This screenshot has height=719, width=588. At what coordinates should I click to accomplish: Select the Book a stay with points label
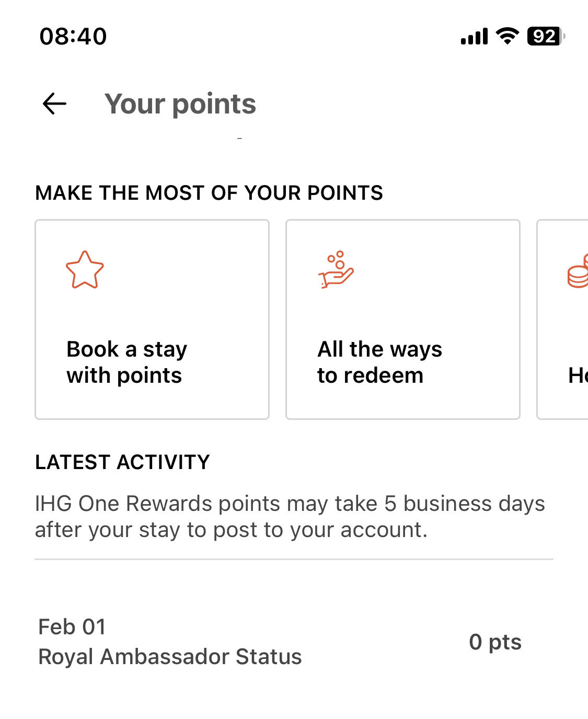click(x=127, y=362)
